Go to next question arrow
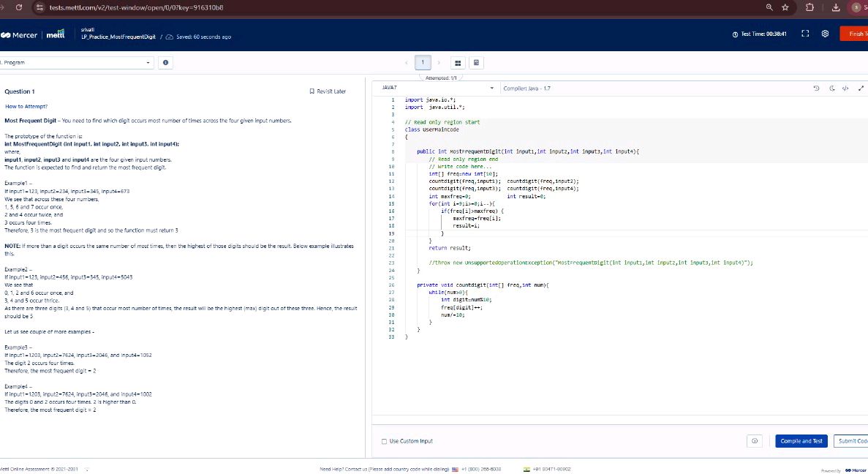The image size is (868, 474). point(439,63)
